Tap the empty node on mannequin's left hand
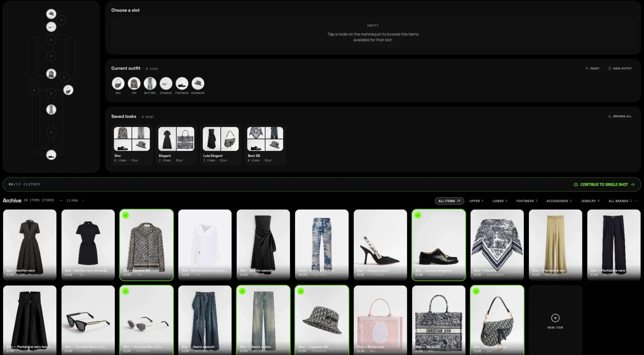644x355 pixels. [34, 90]
